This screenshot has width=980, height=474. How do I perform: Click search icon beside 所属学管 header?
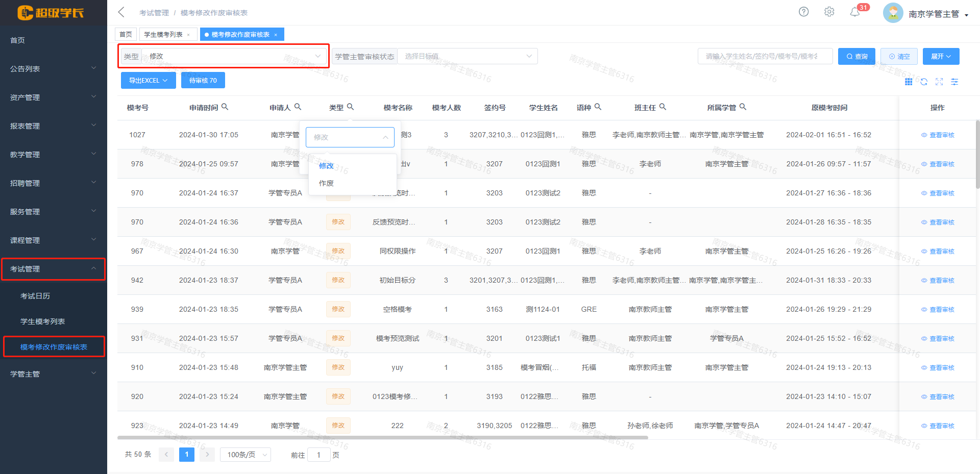pos(743,107)
